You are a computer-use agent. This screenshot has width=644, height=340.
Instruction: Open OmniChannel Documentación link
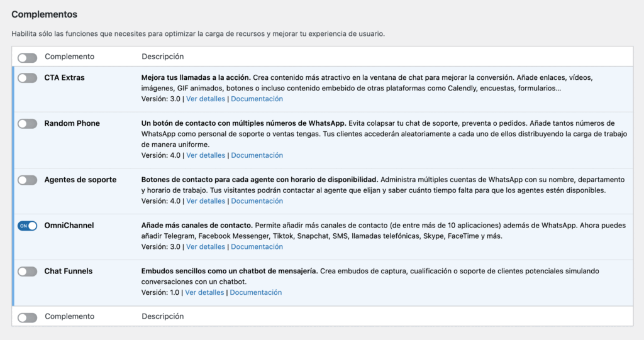click(257, 247)
